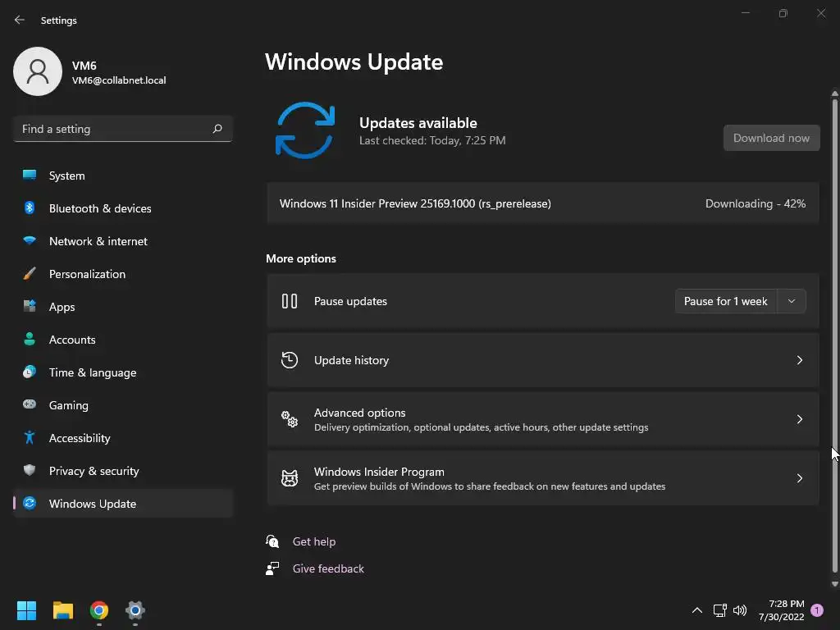Viewport: 840px width, 630px height.
Task: Click the search magnifier icon
Action: pos(217,129)
